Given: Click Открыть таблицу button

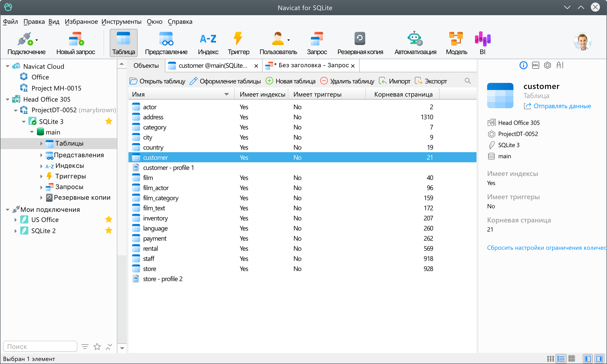Looking at the screenshot, I should (158, 81).
